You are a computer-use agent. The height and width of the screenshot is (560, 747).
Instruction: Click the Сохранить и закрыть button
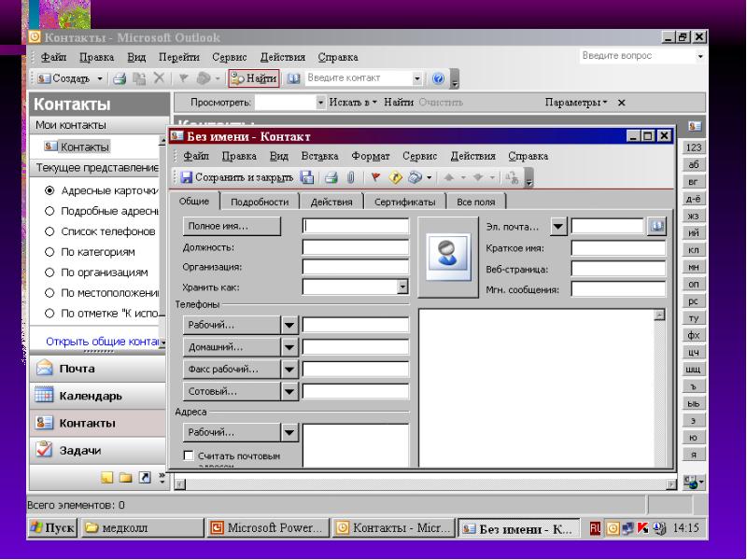237,177
